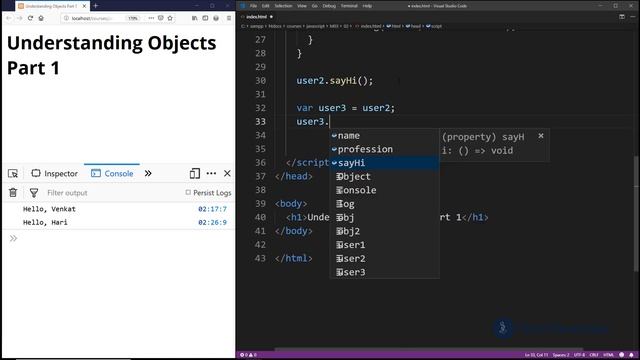640x360 pixels.
Task: Open the Debug menu in VS Code
Action: click(329, 6)
